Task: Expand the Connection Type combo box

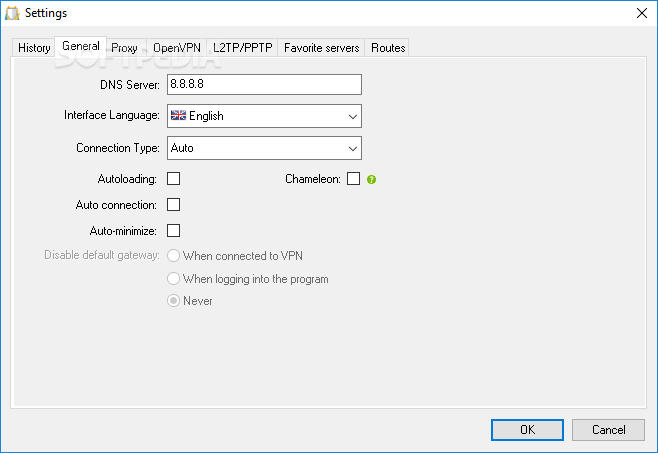Action: pyautogui.click(x=264, y=148)
